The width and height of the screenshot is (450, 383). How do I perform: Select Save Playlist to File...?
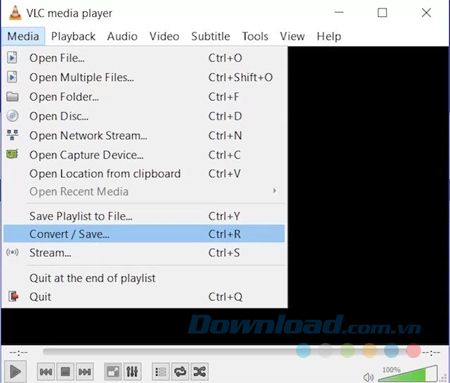144,216
